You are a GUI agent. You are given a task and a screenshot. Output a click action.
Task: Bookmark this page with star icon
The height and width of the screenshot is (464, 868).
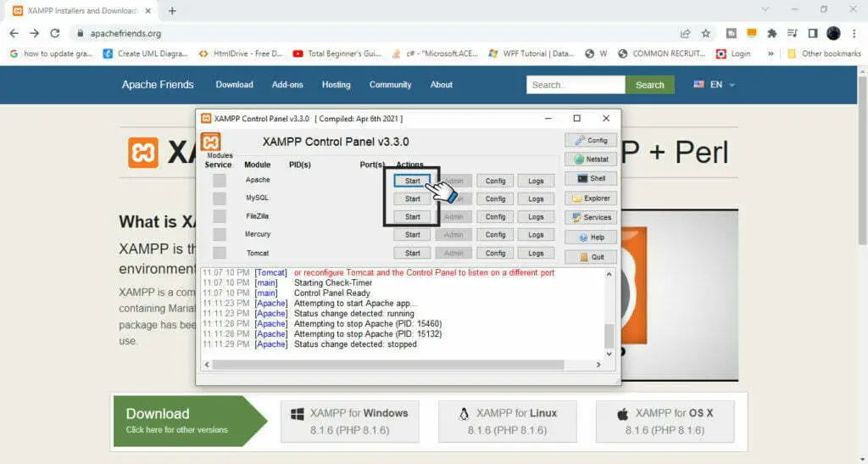(x=706, y=33)
